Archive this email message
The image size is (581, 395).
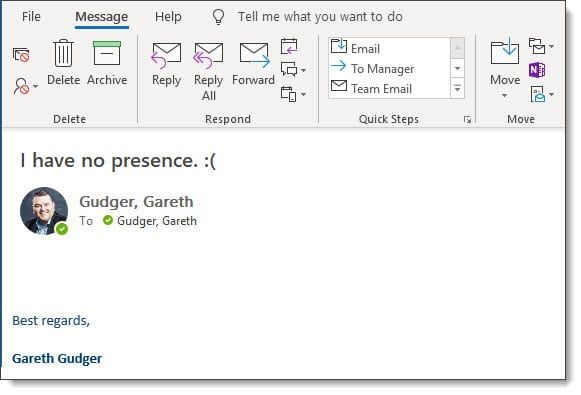tap(107, 63)
